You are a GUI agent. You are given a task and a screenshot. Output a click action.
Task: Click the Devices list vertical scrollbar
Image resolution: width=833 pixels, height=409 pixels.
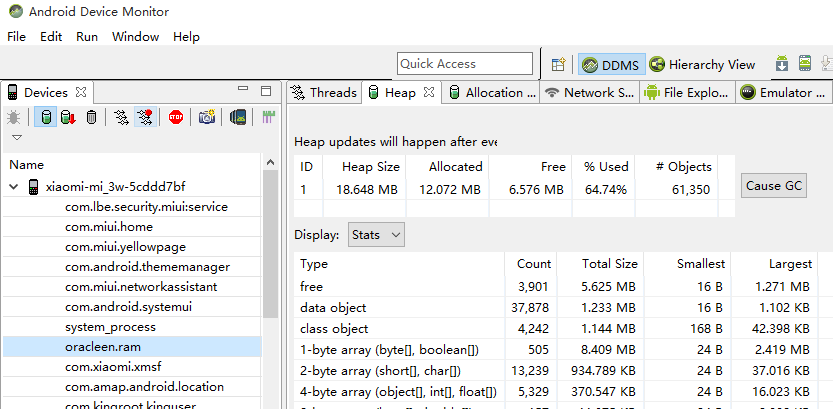coord(270,244)
